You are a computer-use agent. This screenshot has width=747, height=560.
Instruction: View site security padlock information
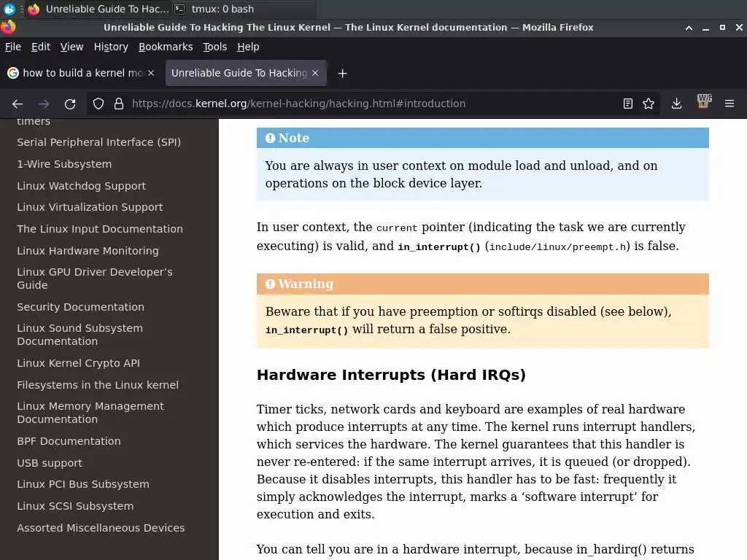(x=119, y=104)
